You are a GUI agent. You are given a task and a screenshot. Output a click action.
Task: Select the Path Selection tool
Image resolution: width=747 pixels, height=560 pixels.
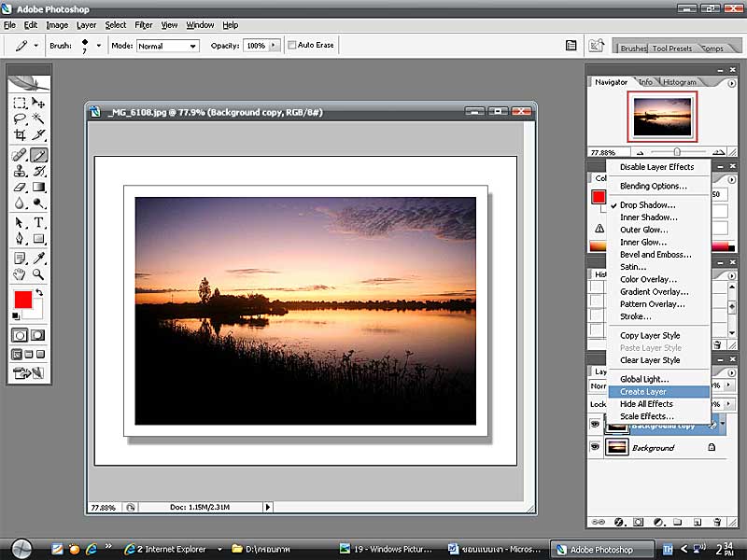click(x=20, y=222)
